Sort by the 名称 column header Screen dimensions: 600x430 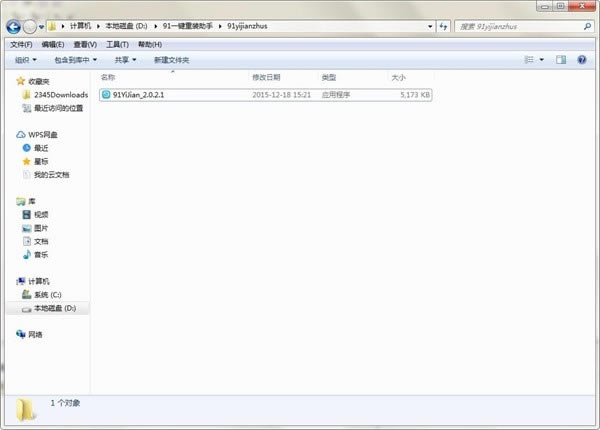click(108, 77)
